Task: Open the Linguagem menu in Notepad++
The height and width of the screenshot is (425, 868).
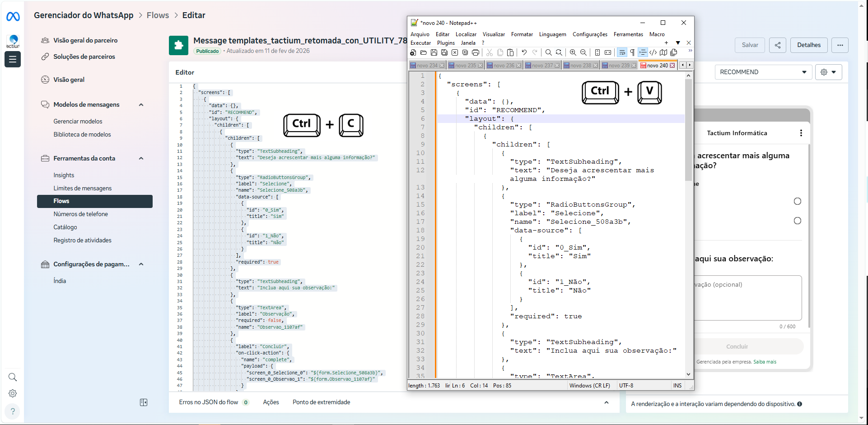Action: [552, 34]
